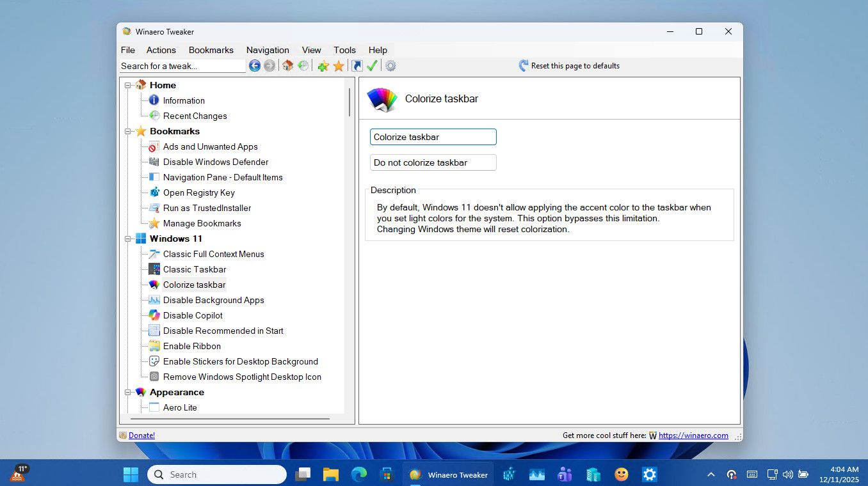Click the Recent Changes globe toolbar icon

303,65
